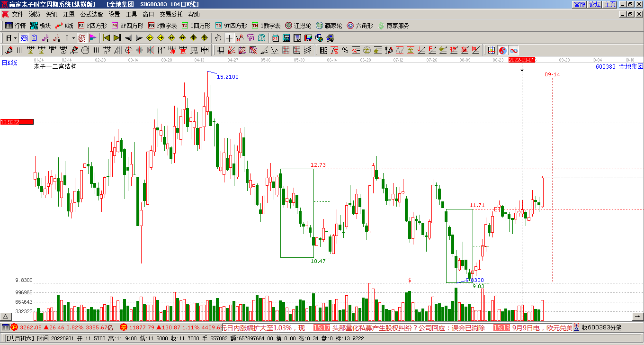Click the 主页 button in title bar
This screenshot has height=345, width=644.
coord(610,4)
